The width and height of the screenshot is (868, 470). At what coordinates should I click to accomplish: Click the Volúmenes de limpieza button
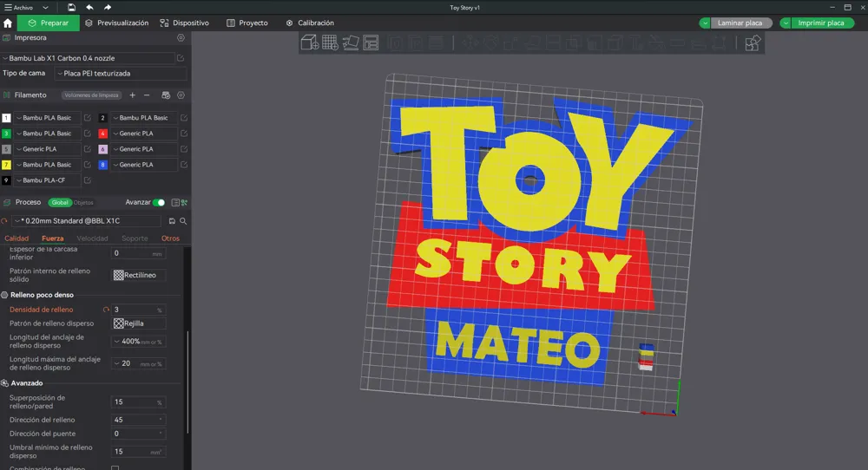tap(91, 95)
